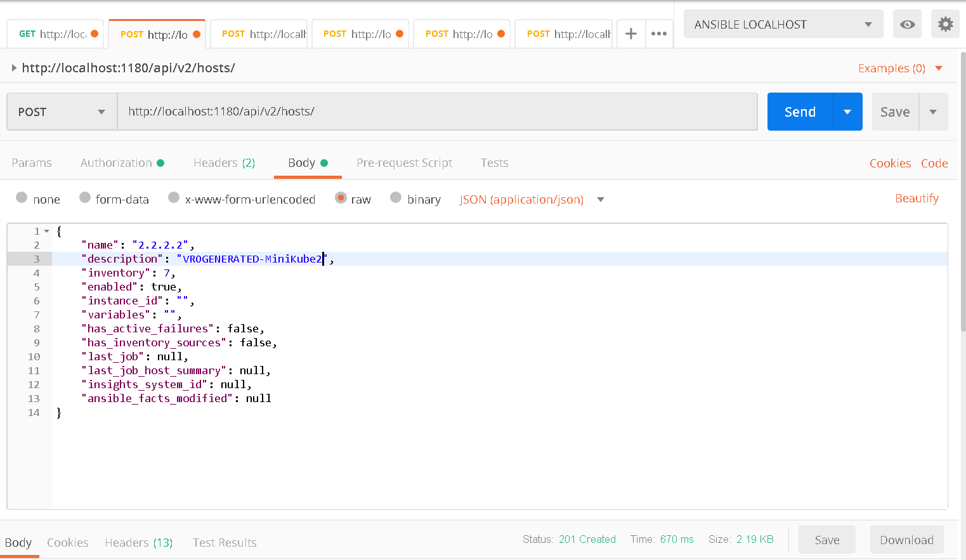Switch to the Authorization tab
This screenshot has height=560, width=966.
(122, 163)
